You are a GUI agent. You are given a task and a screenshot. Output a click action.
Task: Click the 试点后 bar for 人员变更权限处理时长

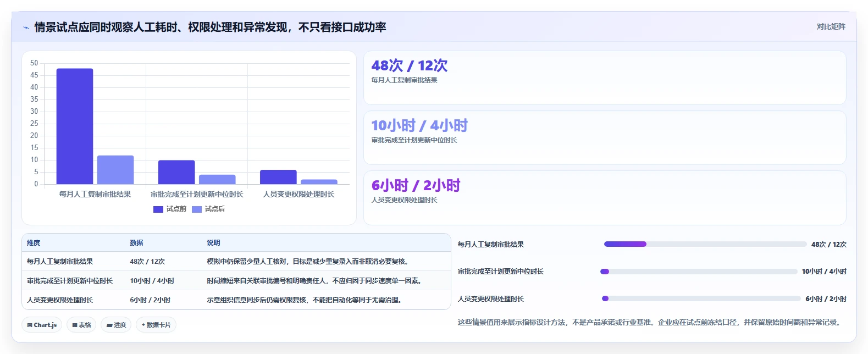point(319,182)
